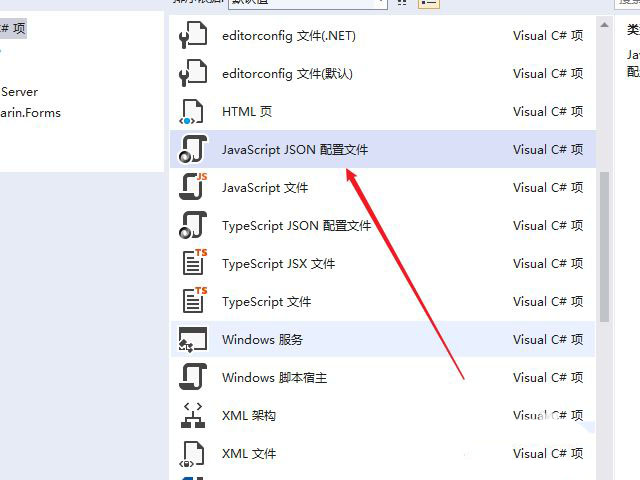Select the Server category in left tree
The image size is (640, 480).
point(20,92)
